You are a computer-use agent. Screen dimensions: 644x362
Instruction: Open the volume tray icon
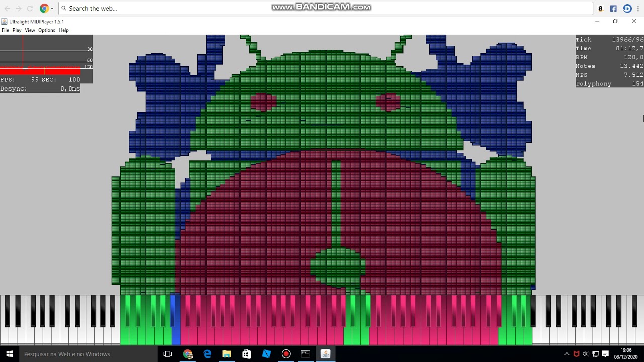pos(586,354)
